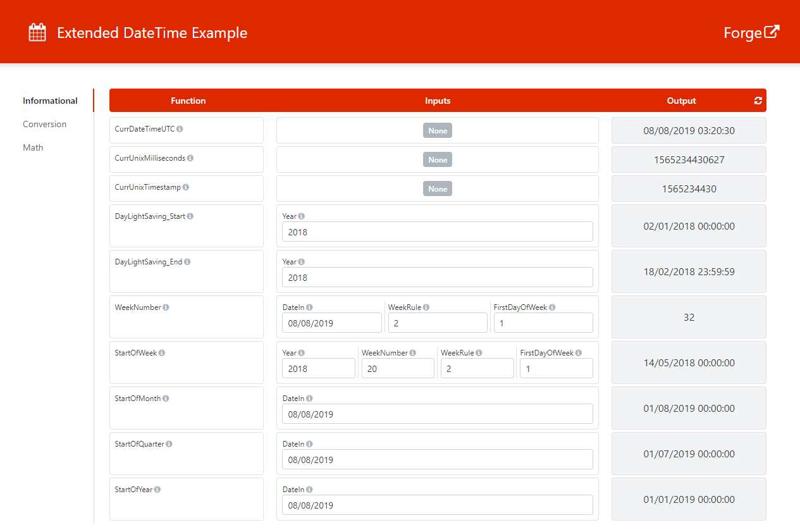Open the Math tab
Viewport: 800px width, 532px height.
[x=33, y=147]
